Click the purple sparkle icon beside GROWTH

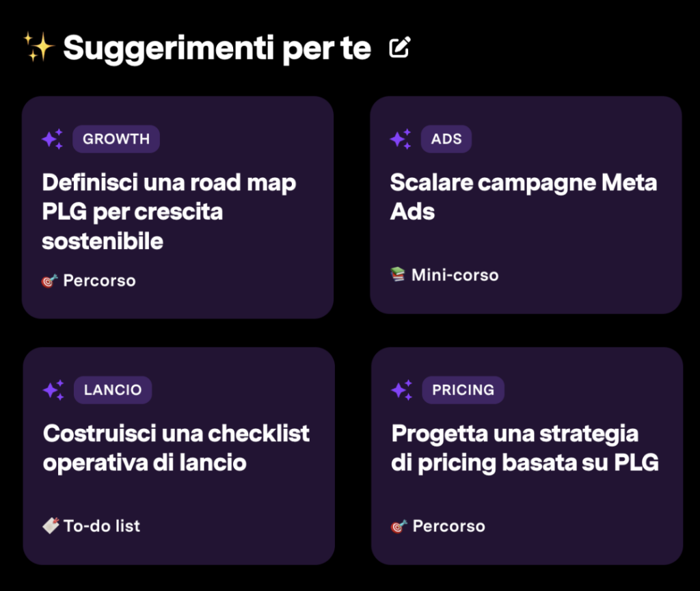tap(53, 139)
